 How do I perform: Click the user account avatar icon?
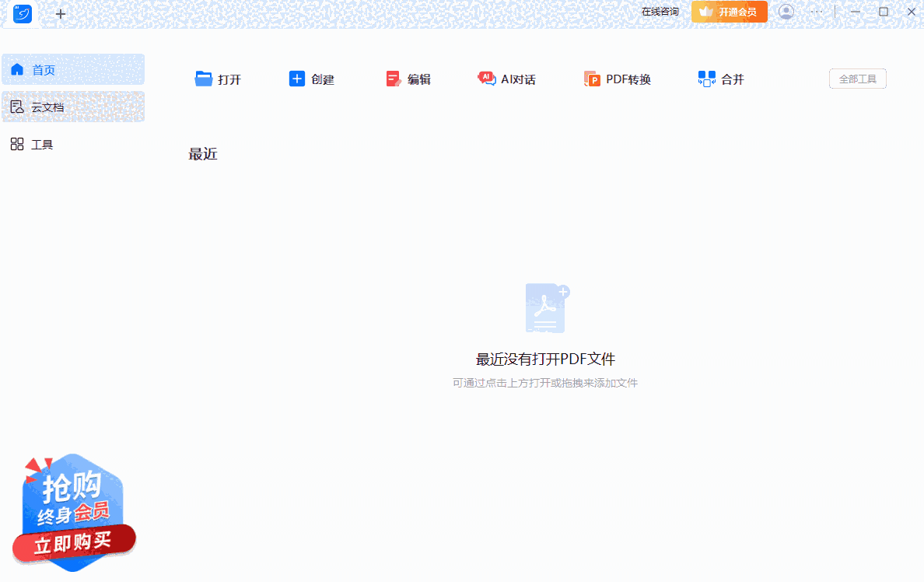click(x=786, y=12)
